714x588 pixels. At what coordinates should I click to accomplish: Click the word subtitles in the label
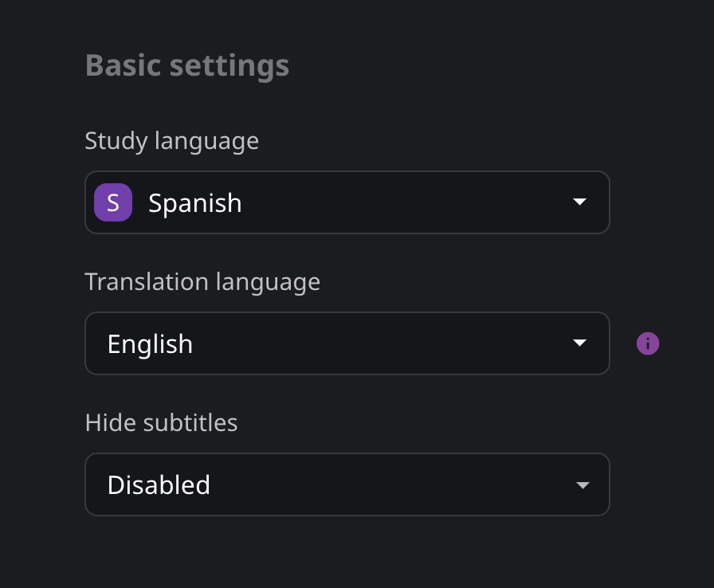(x=190, y=423)
